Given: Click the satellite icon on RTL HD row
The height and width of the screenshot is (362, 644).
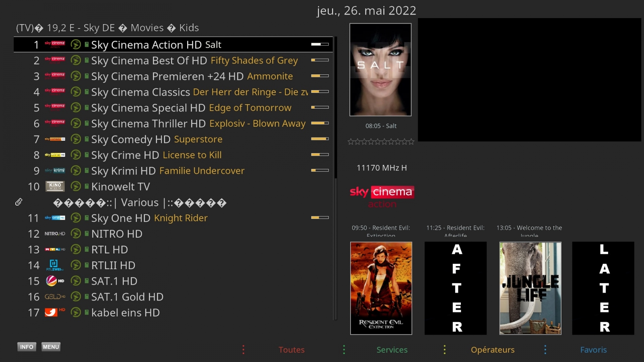Looking at the screenshot, I should click(76, 249).
